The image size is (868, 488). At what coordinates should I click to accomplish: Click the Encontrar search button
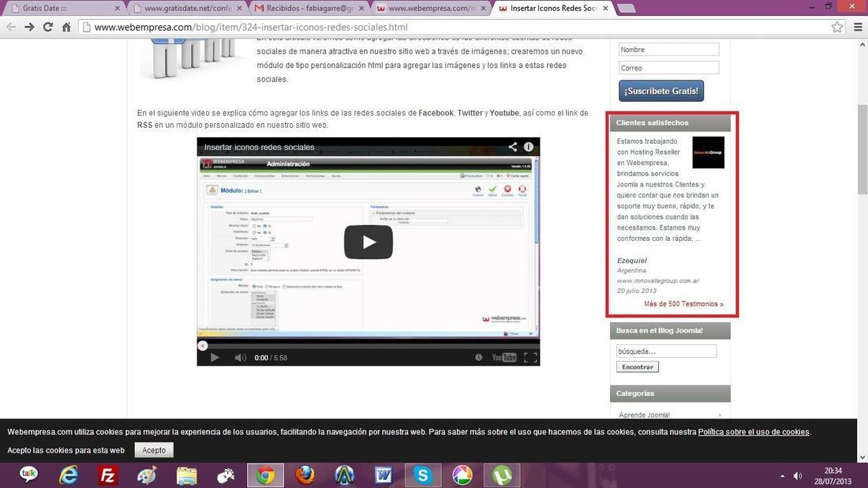click(637, 367)
